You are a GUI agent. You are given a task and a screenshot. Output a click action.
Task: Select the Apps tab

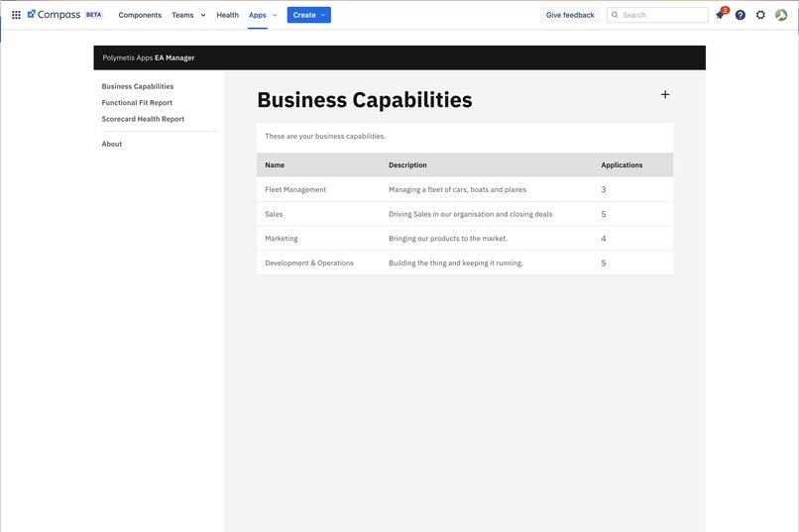coord(258,15)
